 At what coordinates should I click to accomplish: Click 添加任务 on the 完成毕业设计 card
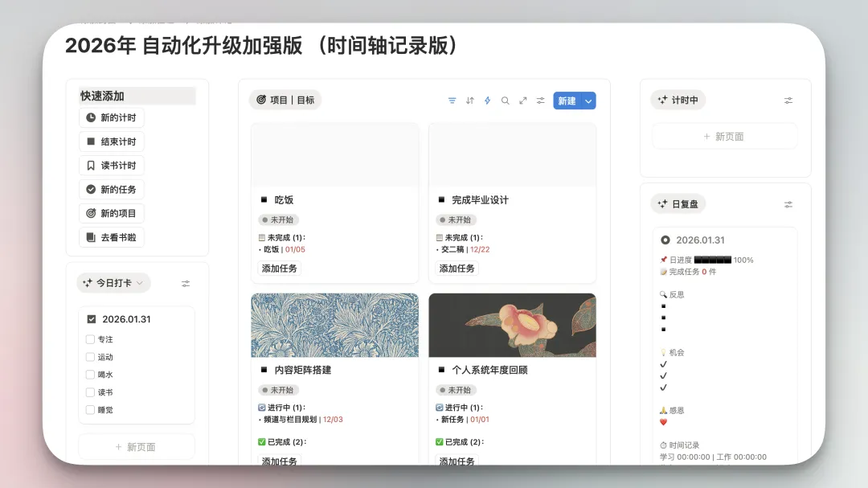tap(457, 268)
